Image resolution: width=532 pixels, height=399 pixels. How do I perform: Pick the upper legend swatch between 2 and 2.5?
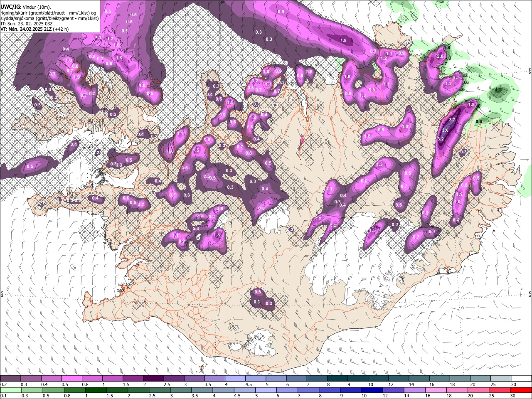[153, 379]
